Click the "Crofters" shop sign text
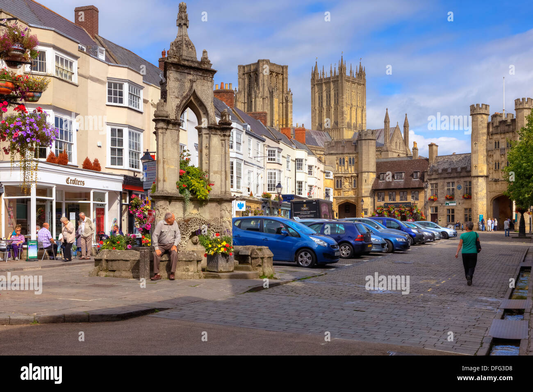The image size is (533, 392). pos(75,181)
